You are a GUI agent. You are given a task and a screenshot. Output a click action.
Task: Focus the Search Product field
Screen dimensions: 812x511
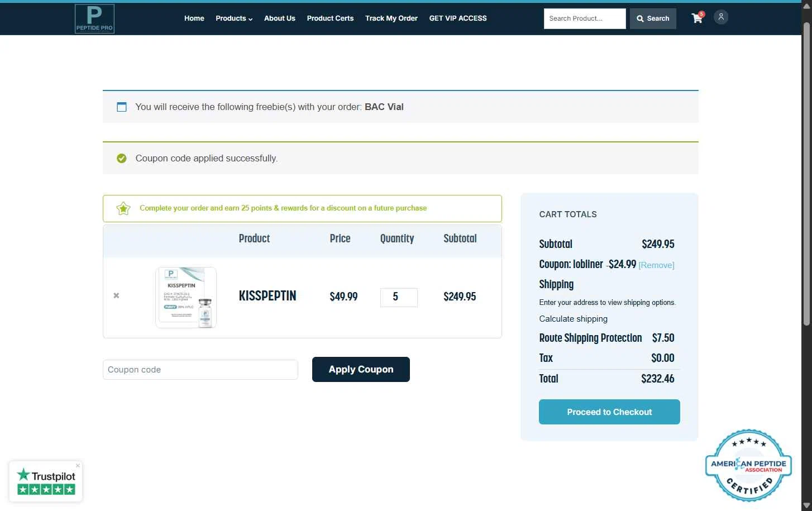[585, 18]
